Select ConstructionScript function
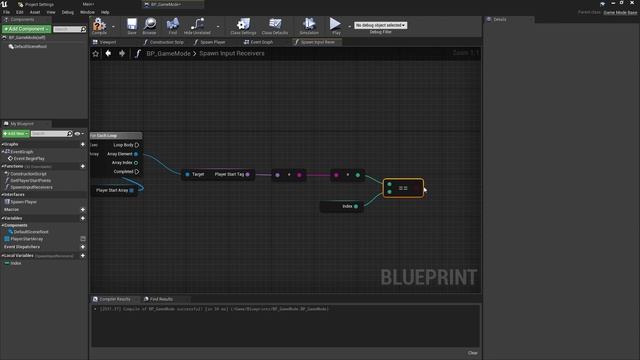The image size is (640, 360). 28,173
